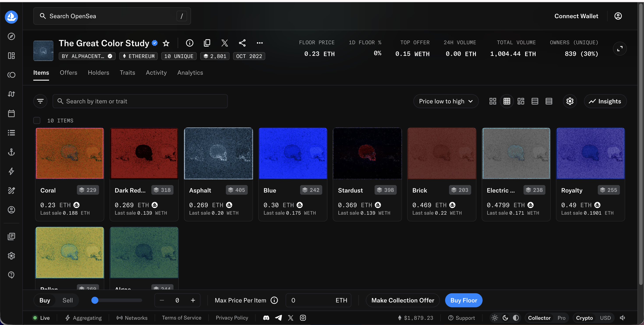This screenshot has width=644, height=325.
Task: Open the lightning bolt sidebar icon
Action: pos(11,171)
